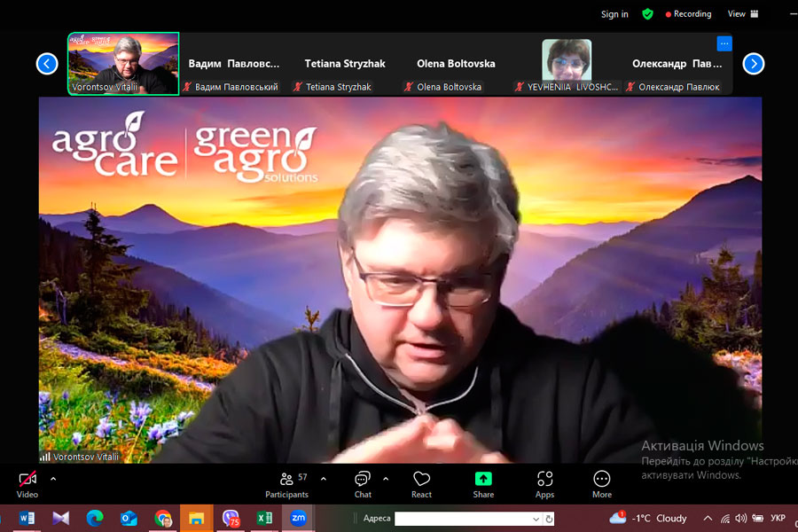Image resolution: width=798 pixels, height=532 pixels.
Task: Go to previous participants with left arrow
Action: point(47,64)
